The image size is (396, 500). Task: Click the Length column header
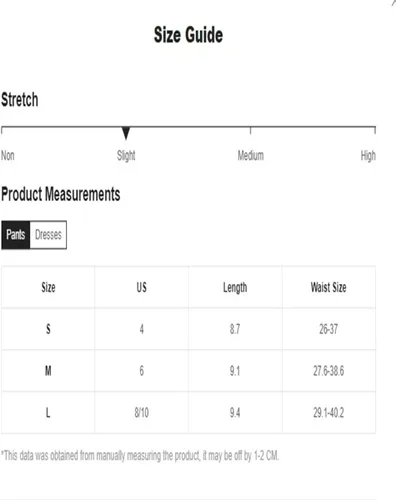click(235, 287)
